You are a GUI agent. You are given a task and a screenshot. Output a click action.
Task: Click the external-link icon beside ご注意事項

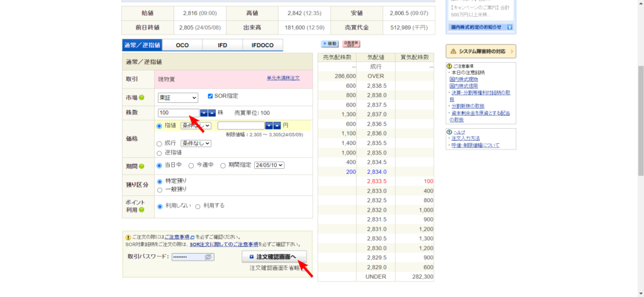point(192,237)
